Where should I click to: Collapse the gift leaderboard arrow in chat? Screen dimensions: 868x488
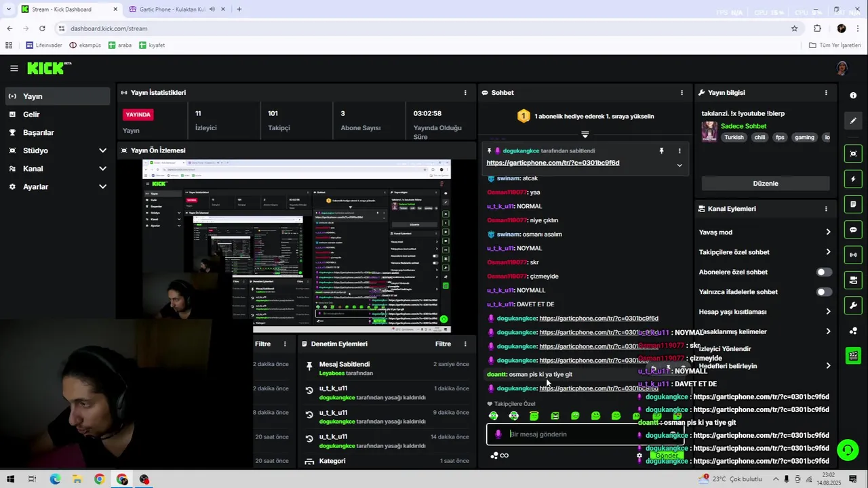pyautogui.click(x=585, y=134)
